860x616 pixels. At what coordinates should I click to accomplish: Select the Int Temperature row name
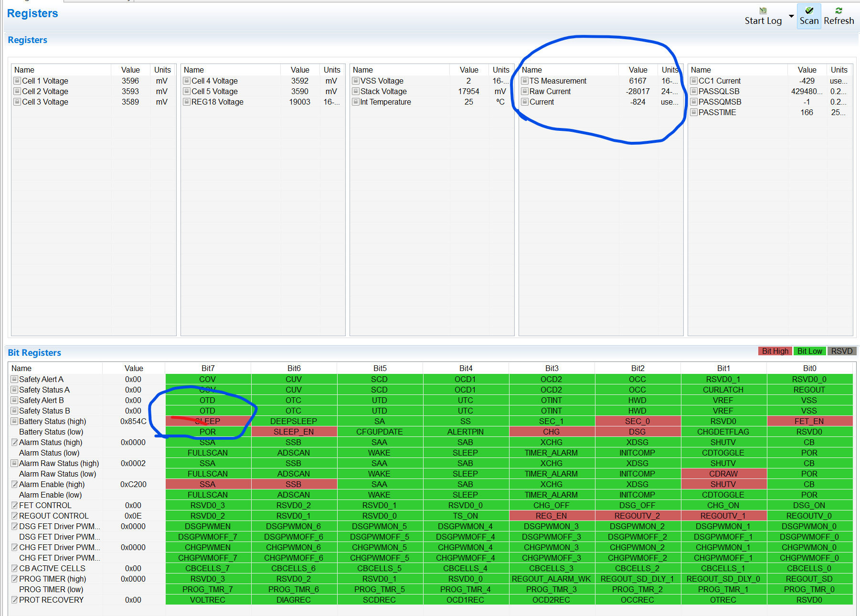(385, 102)
